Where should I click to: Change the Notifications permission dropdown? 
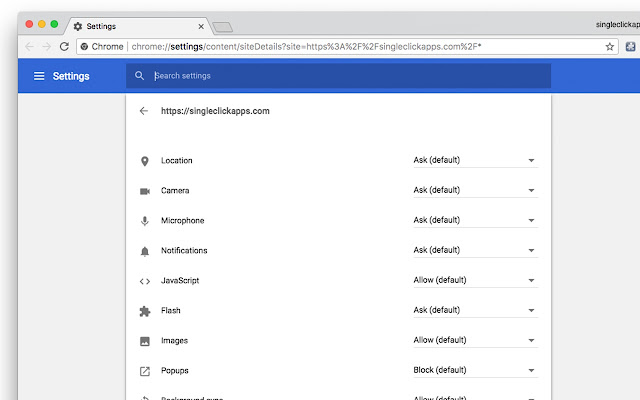pyautogui.click(x=476, y=250)
